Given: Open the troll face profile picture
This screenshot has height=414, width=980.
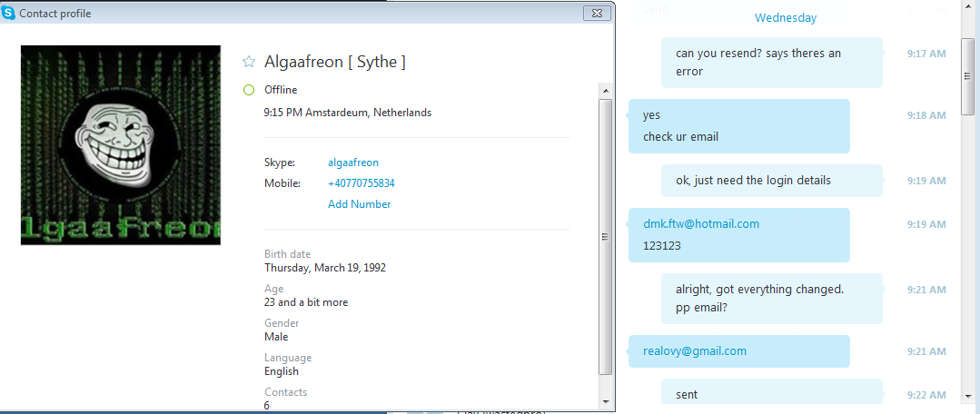Looking at the screenshot, I should 121,145.
